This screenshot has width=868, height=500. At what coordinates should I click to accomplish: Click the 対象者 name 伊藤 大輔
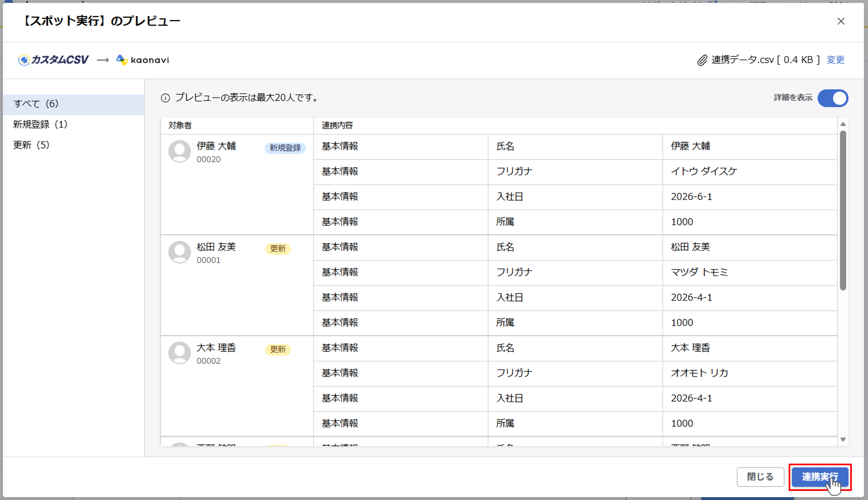216,146
